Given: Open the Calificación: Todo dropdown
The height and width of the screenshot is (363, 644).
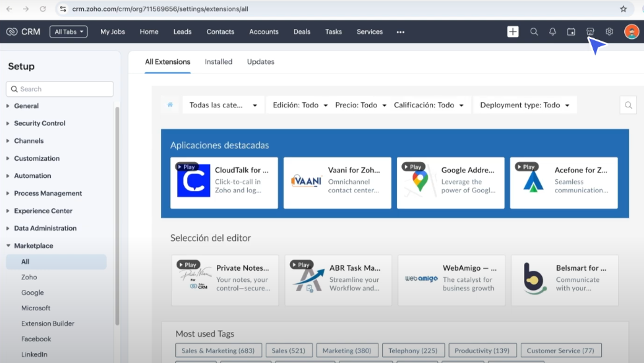Looking at the screenshot, I should [x=429, y=105].
